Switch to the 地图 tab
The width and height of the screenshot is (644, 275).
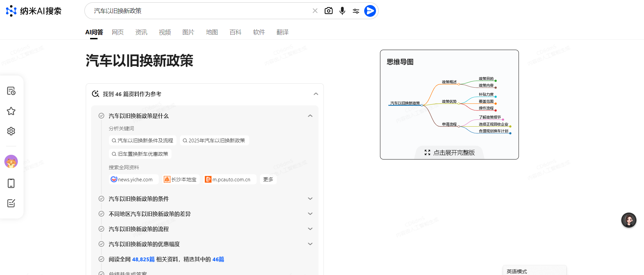[x=212, y=32]
